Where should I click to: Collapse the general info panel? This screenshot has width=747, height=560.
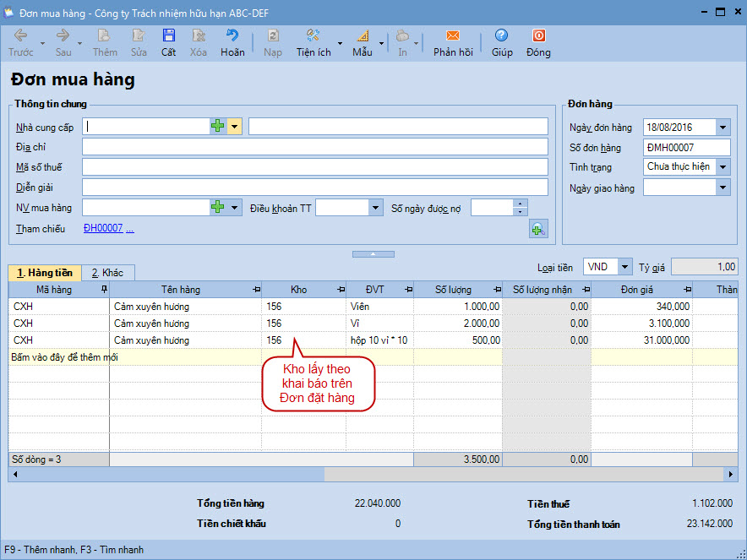pyautogui.click(x=373, y=254)
